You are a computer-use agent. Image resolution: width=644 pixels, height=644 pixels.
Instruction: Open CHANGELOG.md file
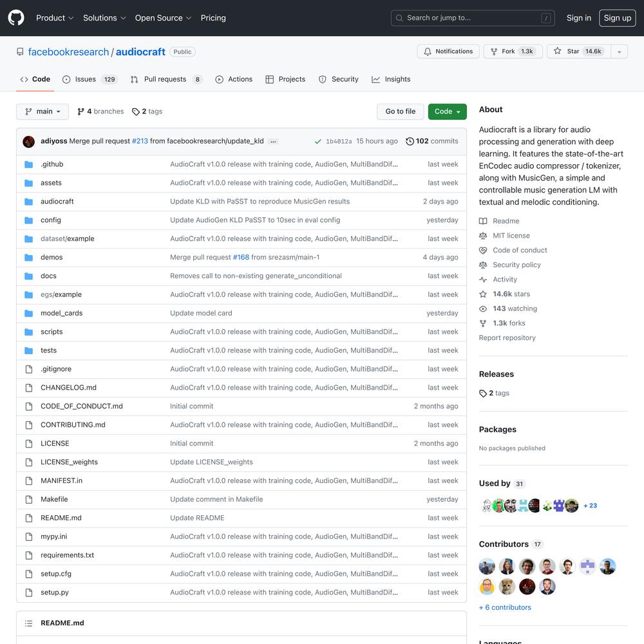coord(69,388)
